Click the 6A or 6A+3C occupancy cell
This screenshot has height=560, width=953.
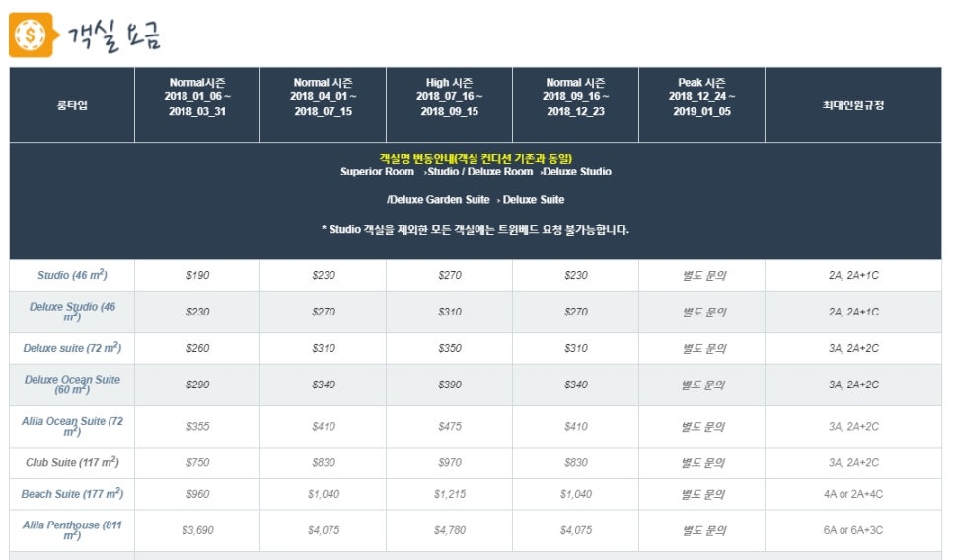(853, 530)
